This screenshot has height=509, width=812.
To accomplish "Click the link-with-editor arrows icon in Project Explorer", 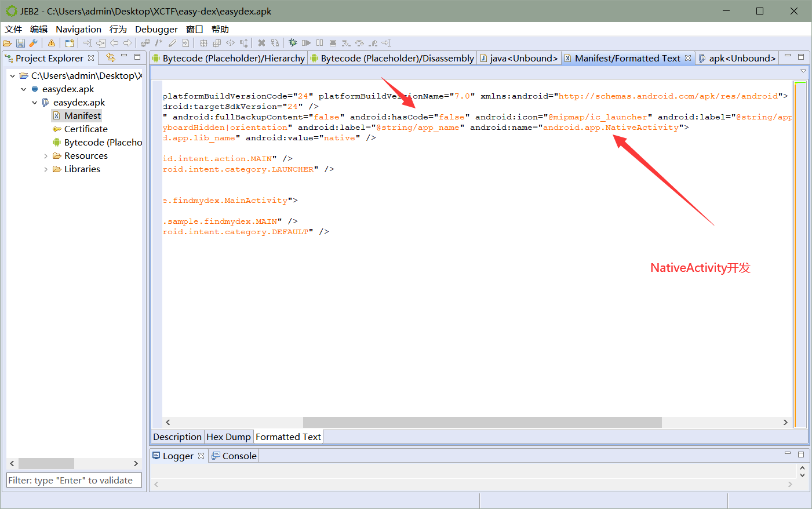I will [111, 57].
